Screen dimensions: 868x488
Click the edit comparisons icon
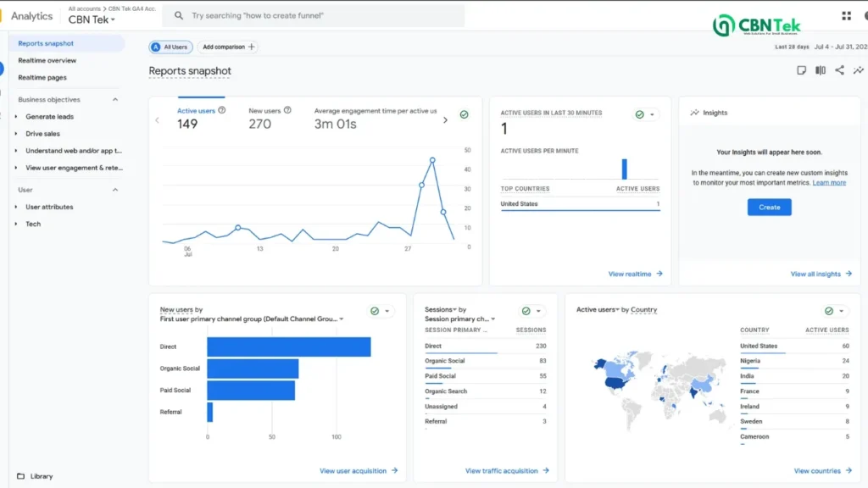(821, 70)
